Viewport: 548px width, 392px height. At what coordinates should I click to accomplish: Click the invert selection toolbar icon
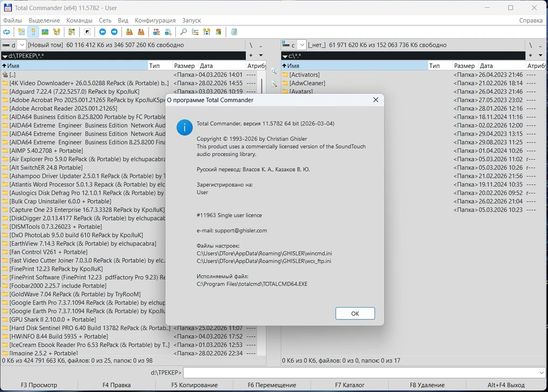(87, 32)
